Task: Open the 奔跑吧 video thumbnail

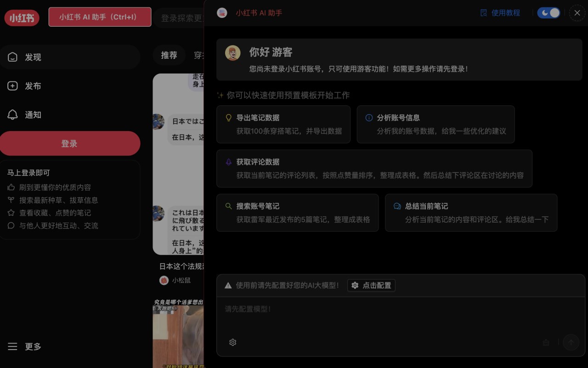Action: (x=178, y=333)
